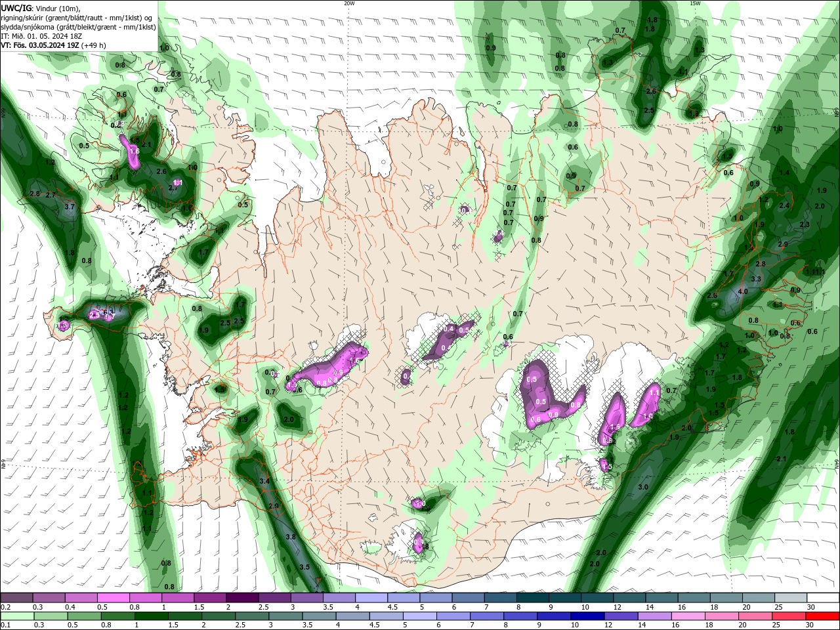Select the rain scale swatch labeled 2.5

pos(252,616)
